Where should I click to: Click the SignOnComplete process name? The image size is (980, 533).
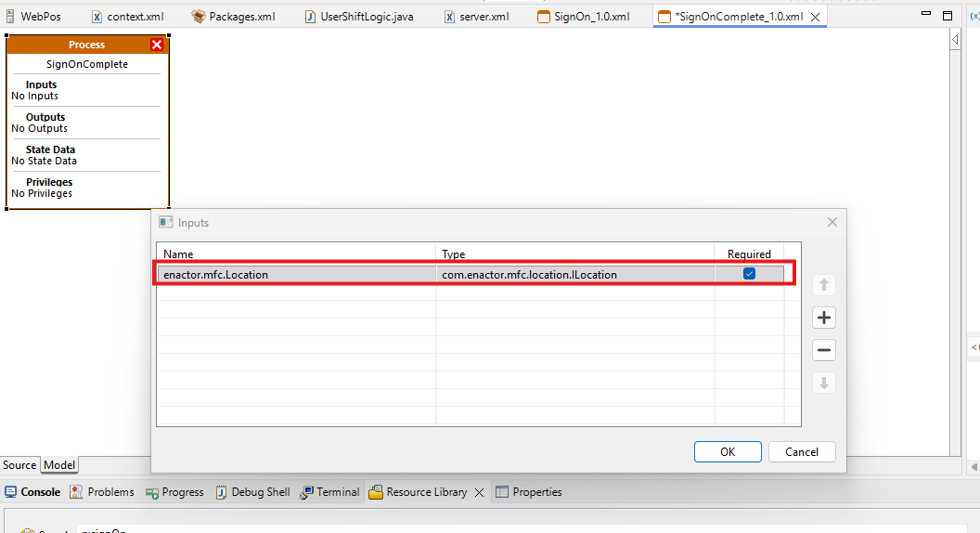click(87, 64)
